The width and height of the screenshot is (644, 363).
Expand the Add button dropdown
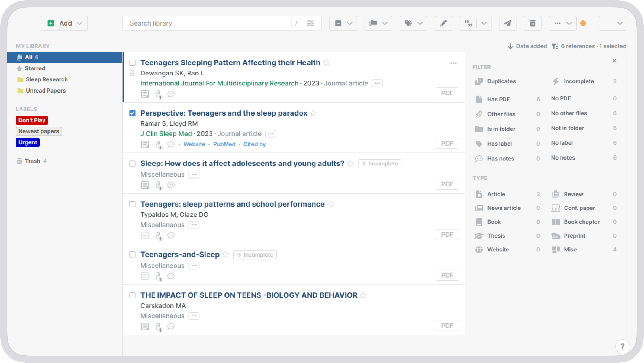click(79, 23)
